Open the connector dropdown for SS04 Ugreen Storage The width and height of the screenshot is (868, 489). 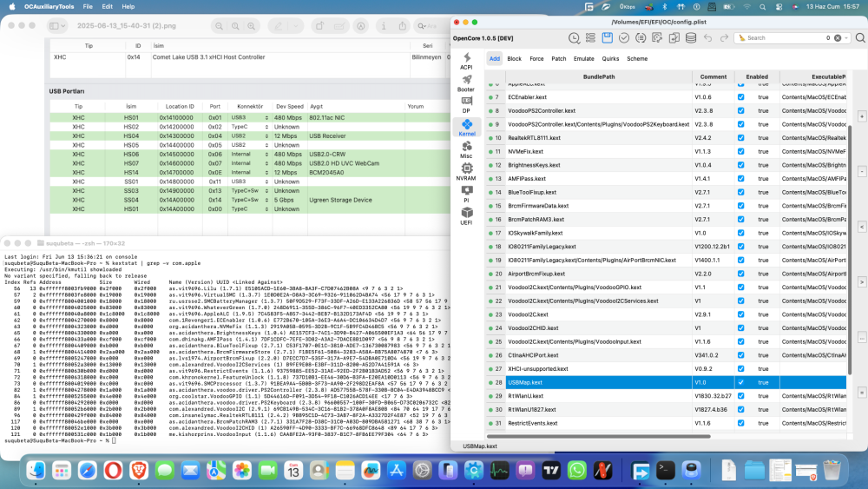(266, 200)
